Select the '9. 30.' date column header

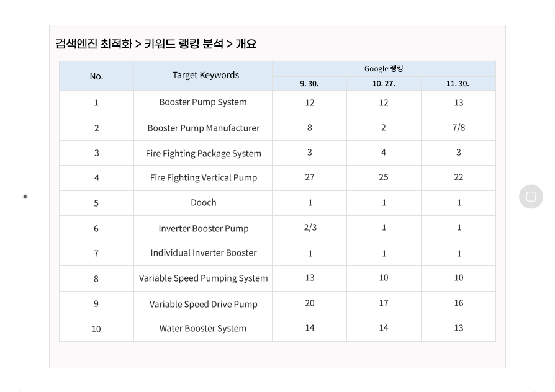(309, 84)
